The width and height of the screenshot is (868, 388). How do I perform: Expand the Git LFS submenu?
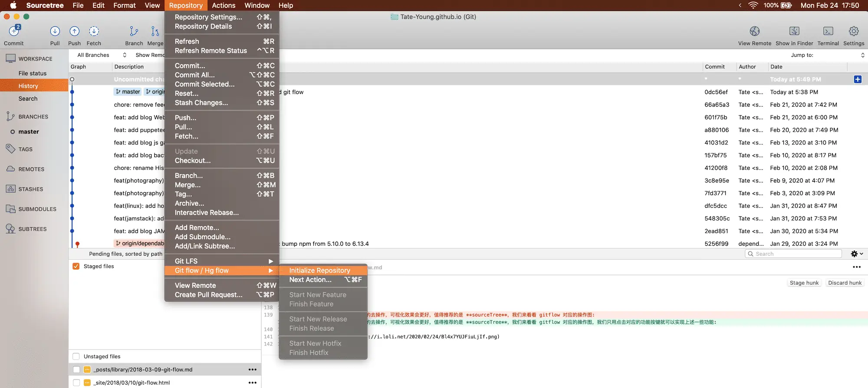[222, 261]
